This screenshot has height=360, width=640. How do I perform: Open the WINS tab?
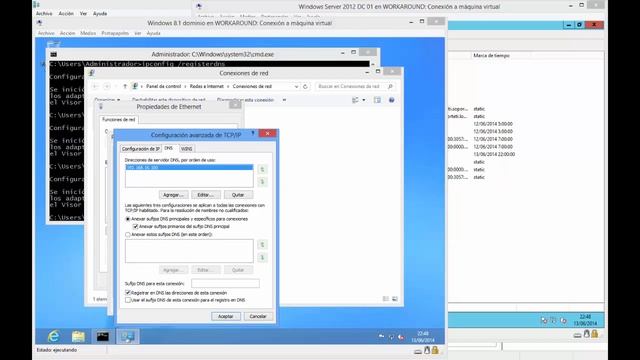click(x=187, y=149)
